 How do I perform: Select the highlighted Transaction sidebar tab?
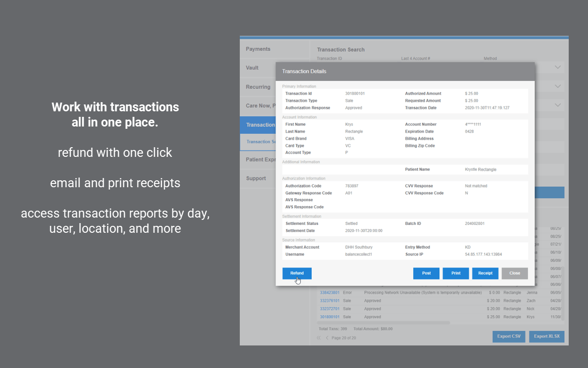point(258,125)
